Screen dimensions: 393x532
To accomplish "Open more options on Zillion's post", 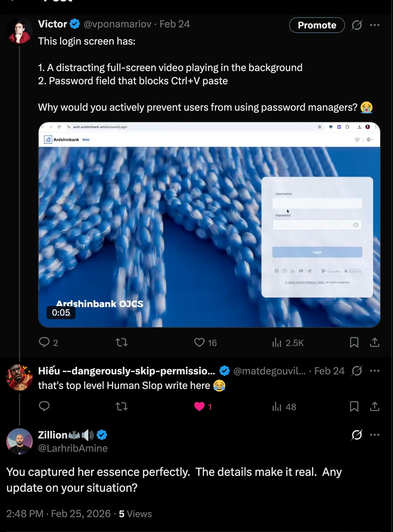I will 374,435.
